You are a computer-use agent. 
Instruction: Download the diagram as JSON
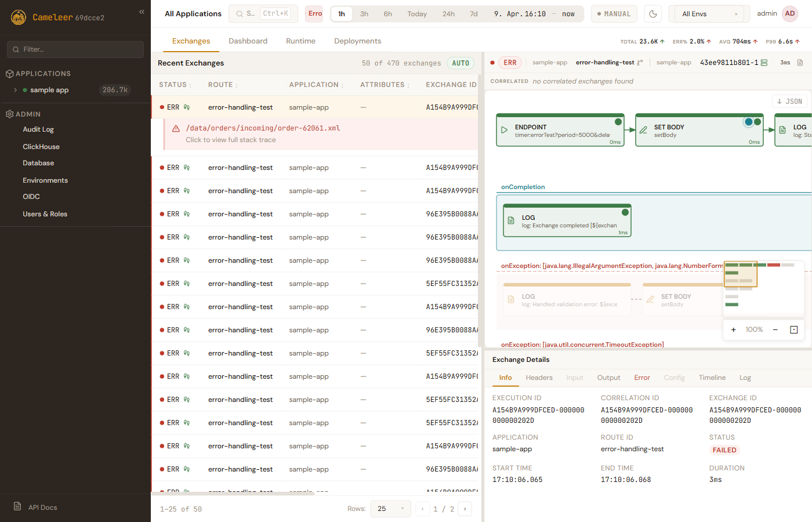(789, 101)
